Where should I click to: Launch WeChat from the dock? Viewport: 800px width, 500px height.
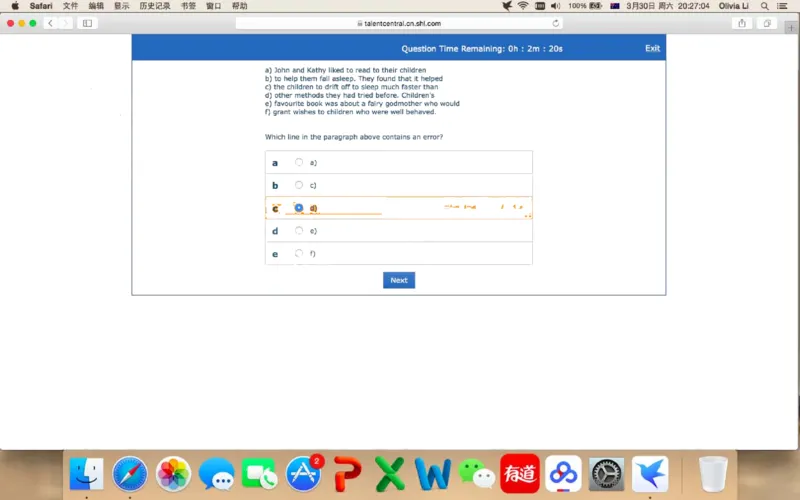click(x=477, y=473)
